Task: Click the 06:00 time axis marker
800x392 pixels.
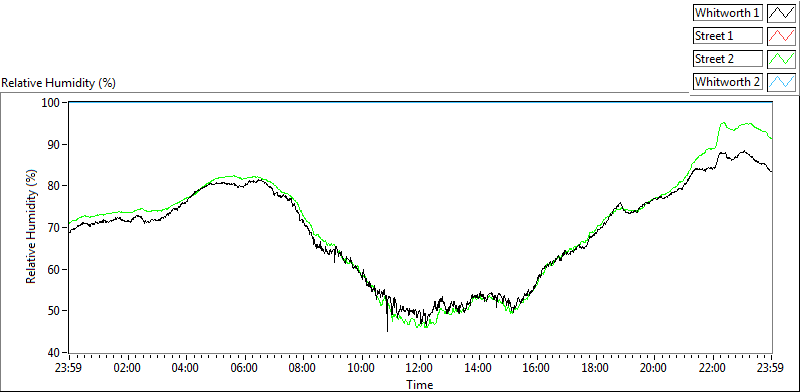Action: (x=244, y=368)
